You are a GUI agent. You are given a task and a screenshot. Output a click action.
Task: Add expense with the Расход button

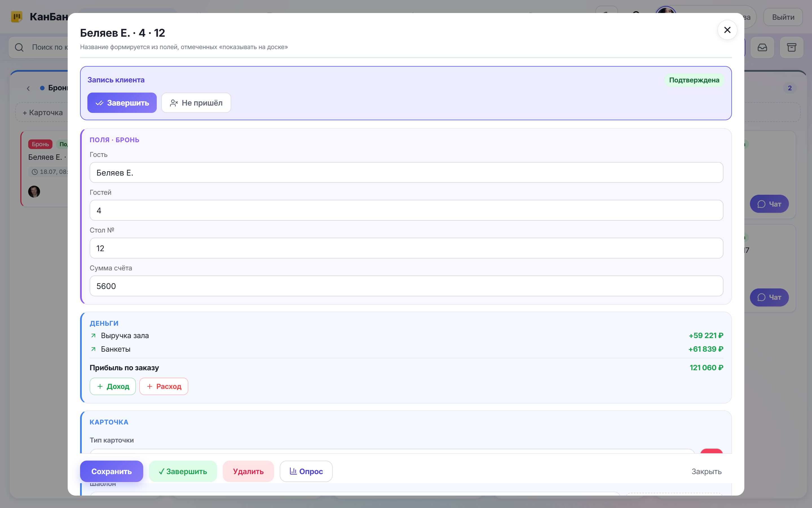164,386
